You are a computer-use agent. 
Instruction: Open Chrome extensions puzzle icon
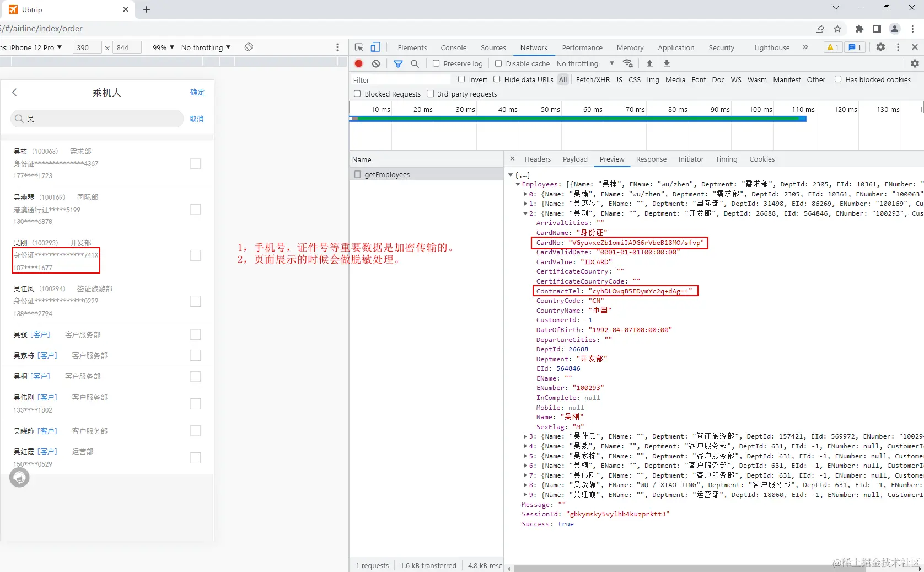[x=859, y=29]
